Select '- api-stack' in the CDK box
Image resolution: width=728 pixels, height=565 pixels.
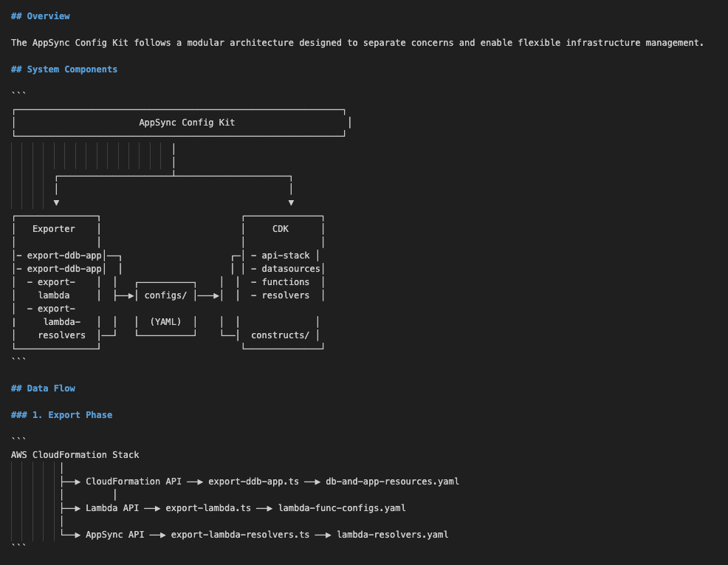point(281,256)
